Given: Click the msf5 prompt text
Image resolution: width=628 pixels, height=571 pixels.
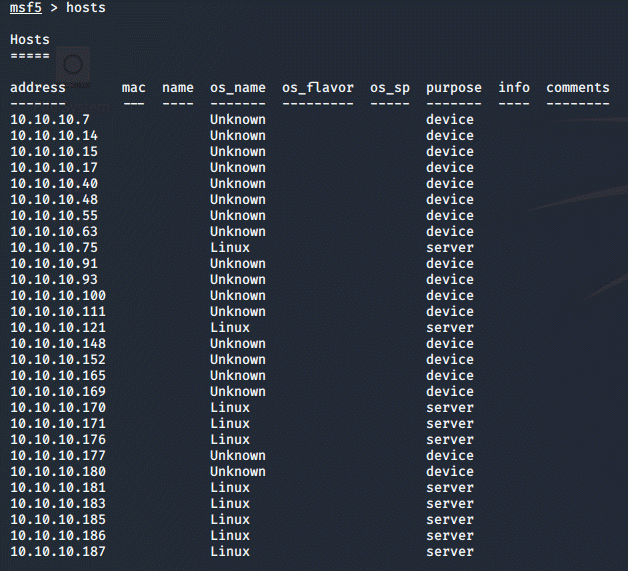Looking at the screenshot, I should pyautogui.click(x=26, y=8).
